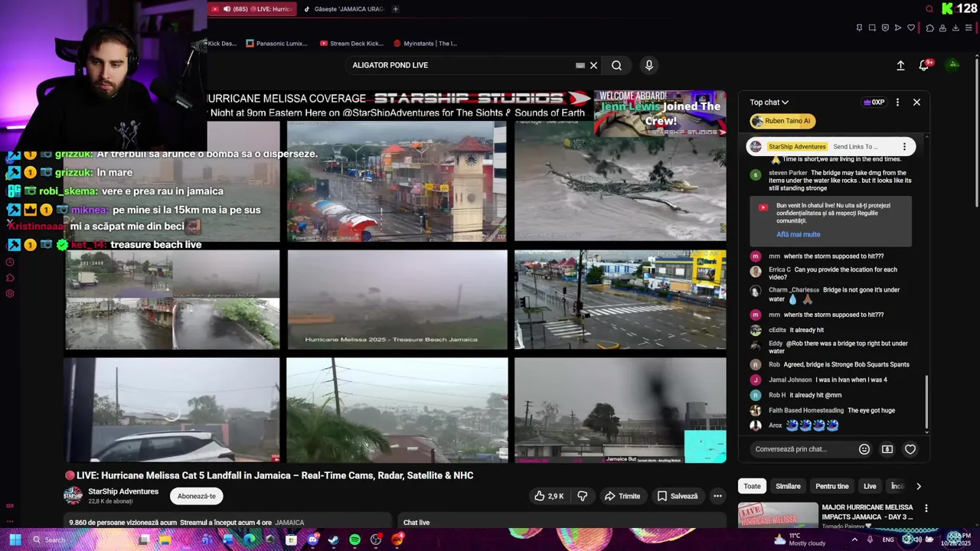Open Windows Start menu

[15, 540]
